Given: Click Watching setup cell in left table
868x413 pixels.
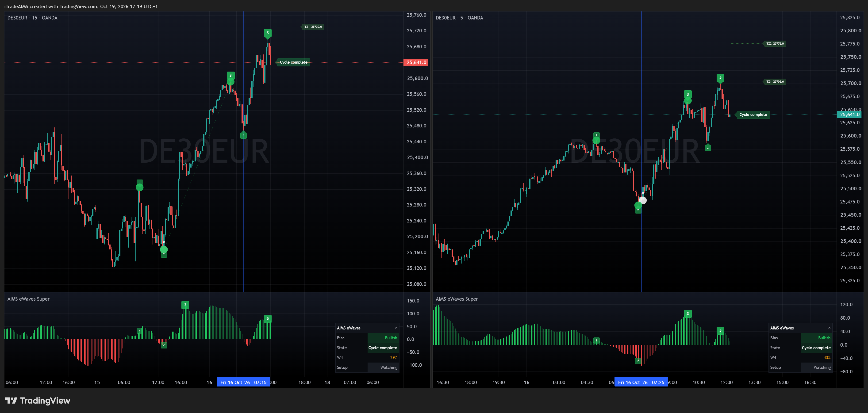Looking at the screenshot, I should tap(383, 367).
